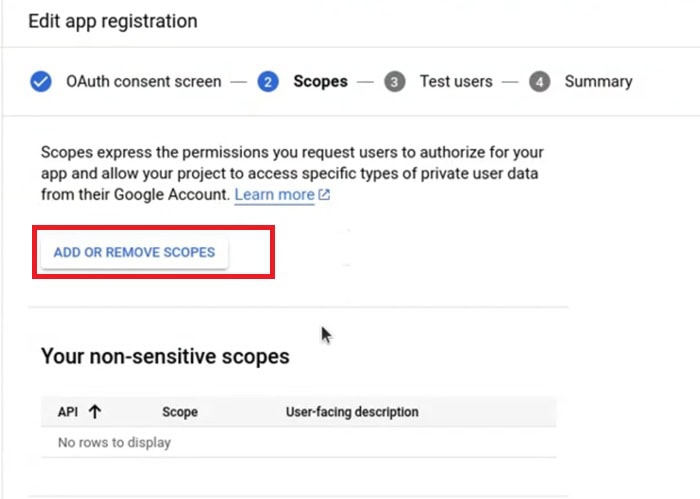The height and width of the screenshot is (499, 700).
Task: Select the Scopes step label
Action: click(x=321, y=82)
